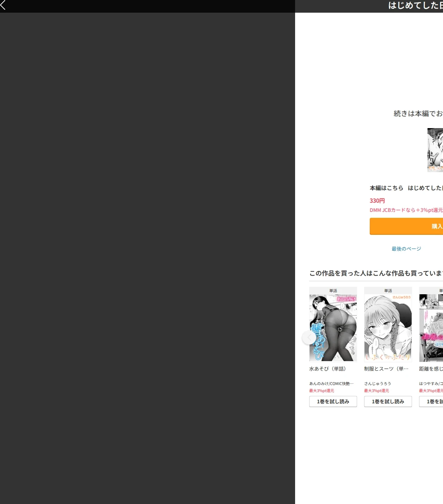Viewport: 443px width, 504px height.
Task: Click the main volume cover thumbnail
Action: [x=435, y=150]
